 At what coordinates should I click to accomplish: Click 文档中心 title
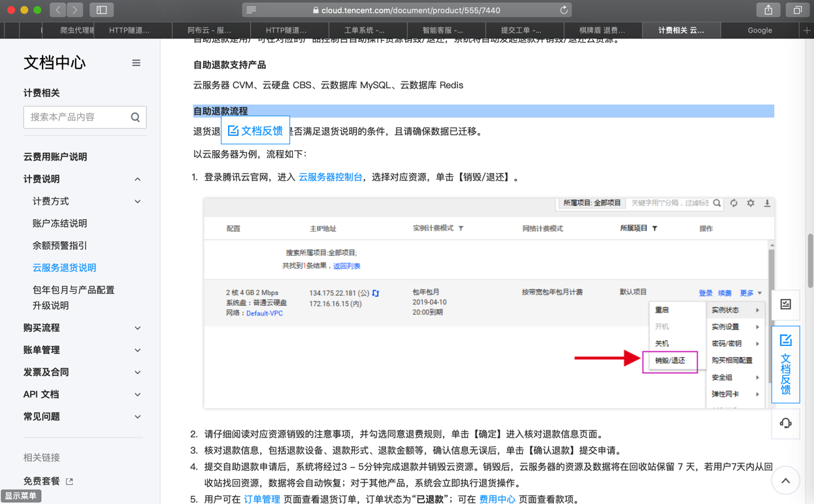55,63
